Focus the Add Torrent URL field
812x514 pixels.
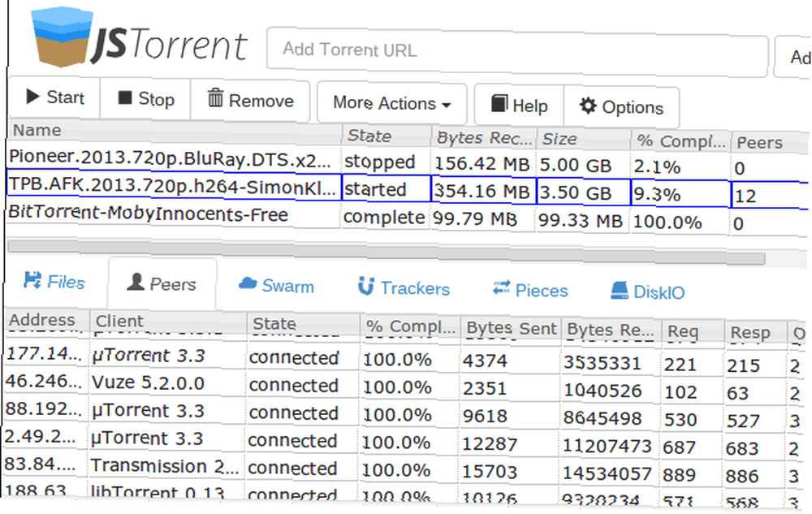pos(516,50)
